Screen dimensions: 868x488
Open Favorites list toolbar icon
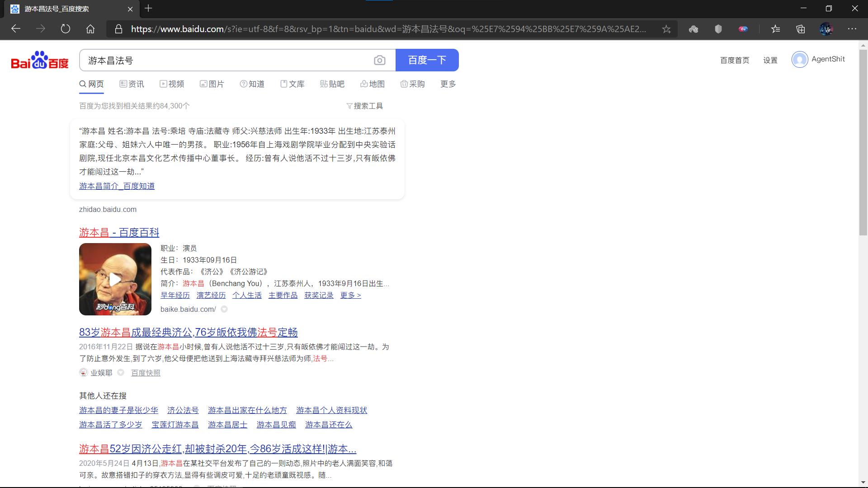click(776, 29)
